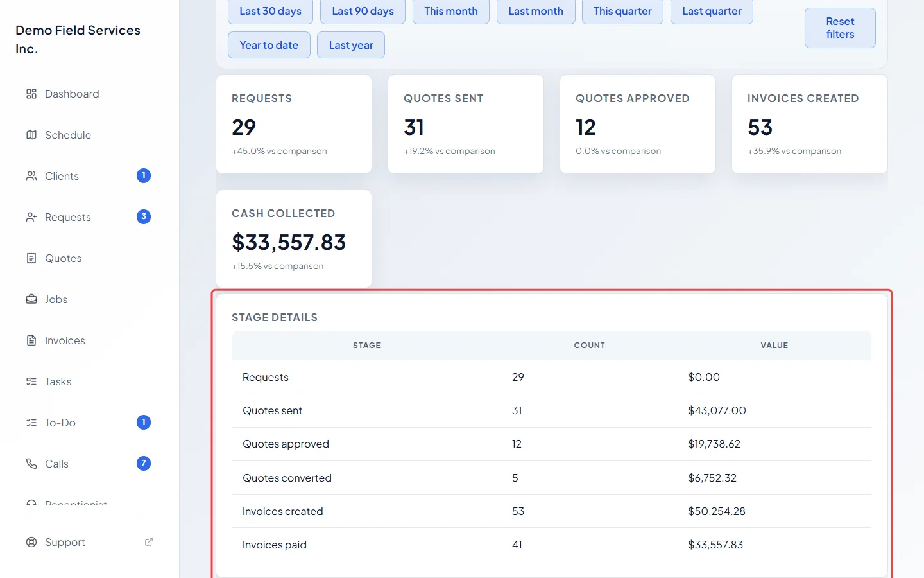Click the Invoices paid count 41
The height and width of the screenshot is (578, 924).
click(517, 545)
